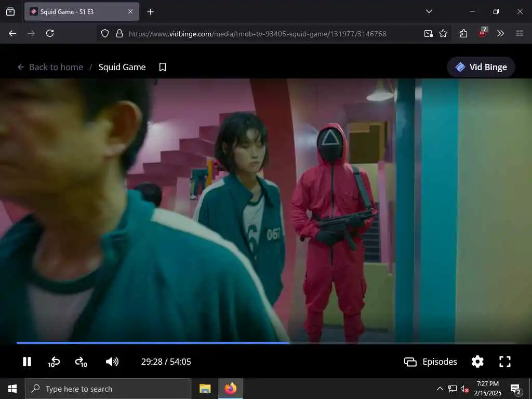The height and width of the screenshot is (399, 532).
Task: Open the Extensions puzzle icon
Action: (x=464, y=33)
